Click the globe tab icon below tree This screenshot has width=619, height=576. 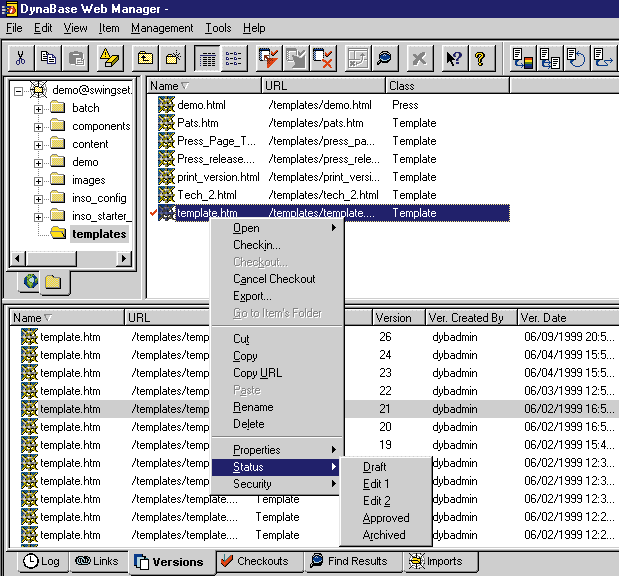29,282
